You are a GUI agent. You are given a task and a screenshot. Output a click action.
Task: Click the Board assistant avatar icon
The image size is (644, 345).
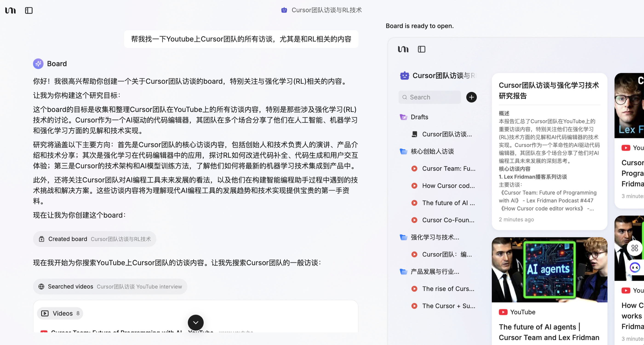pyautogui.click(x=38, y=64)
